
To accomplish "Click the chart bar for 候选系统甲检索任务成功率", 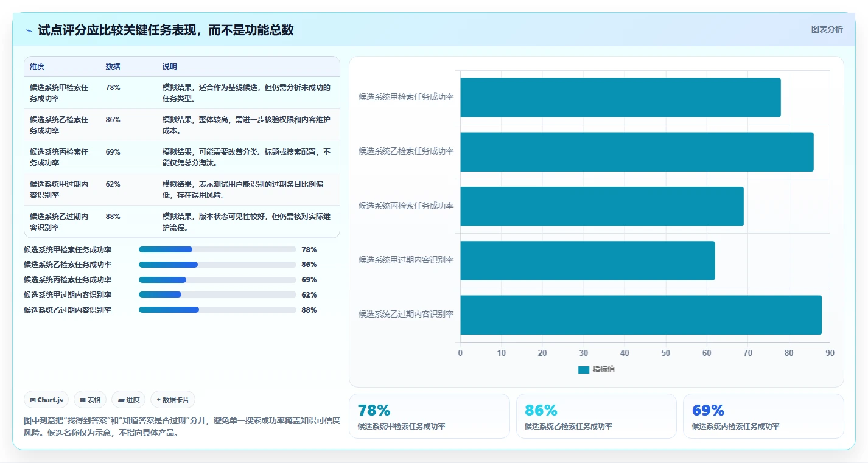I will click(620, 97).
